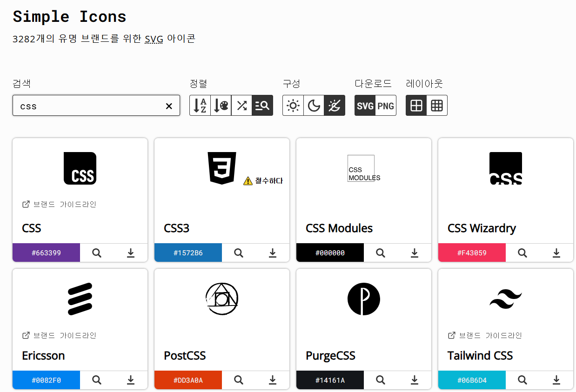Preview the PostCSS icon
The image size is (576, 392).
[x=239, y=380]
